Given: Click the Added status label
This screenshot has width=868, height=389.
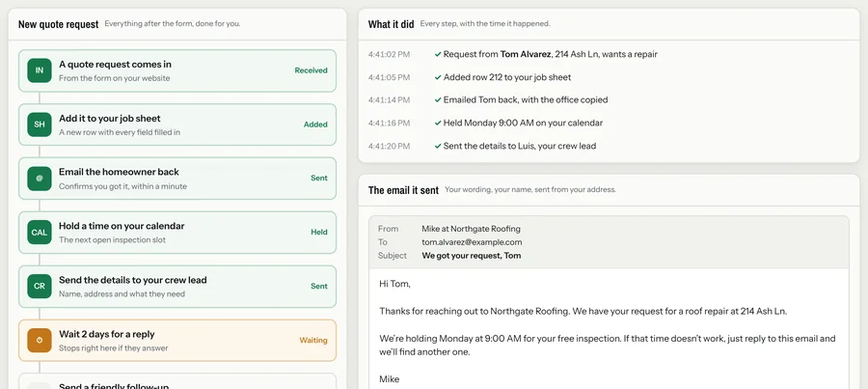Looking at the screenshot, I should (x=315, y=125).
